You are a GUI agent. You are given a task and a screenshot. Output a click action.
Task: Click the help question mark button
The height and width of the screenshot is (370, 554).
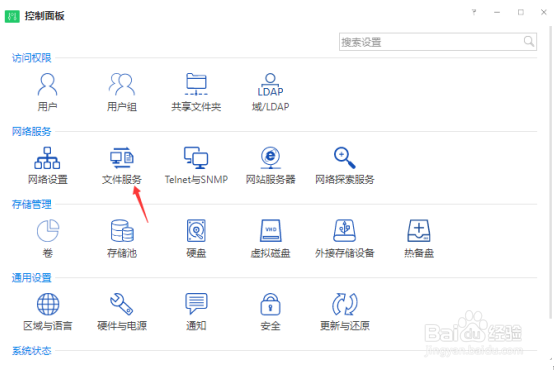474,12
